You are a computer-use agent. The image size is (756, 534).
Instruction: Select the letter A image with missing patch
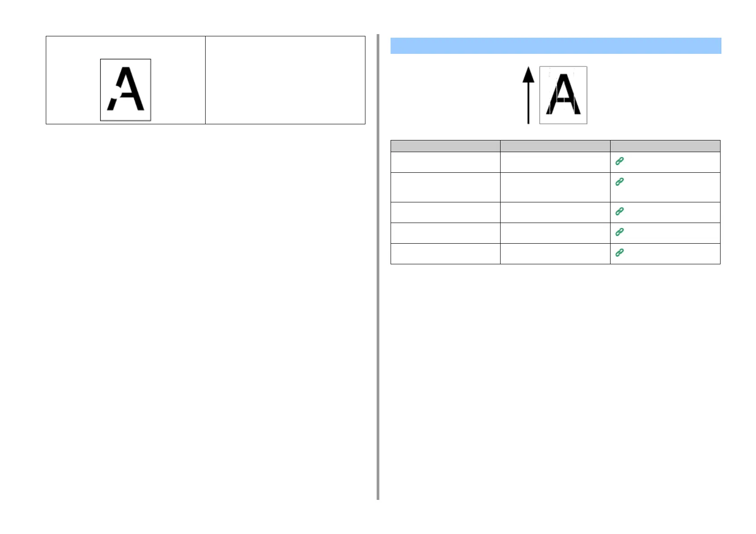pyautogui.click(x=125, y=90)
